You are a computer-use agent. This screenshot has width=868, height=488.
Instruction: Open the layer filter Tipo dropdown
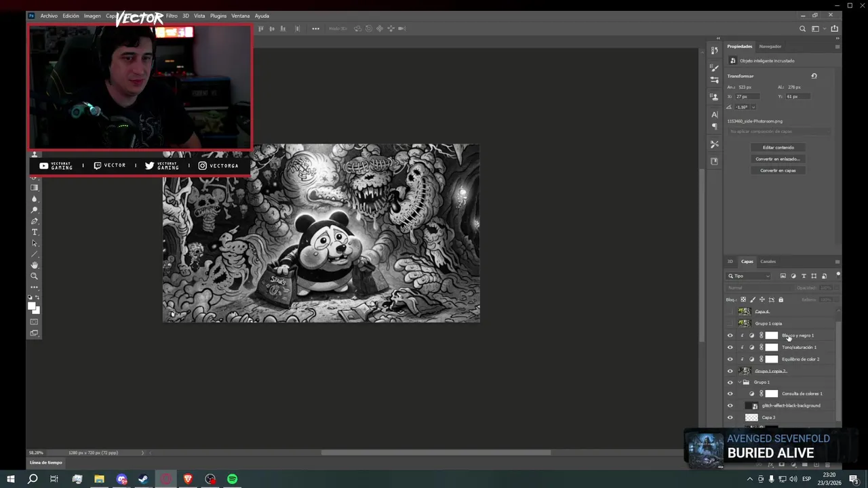click(x=749, y=276)
